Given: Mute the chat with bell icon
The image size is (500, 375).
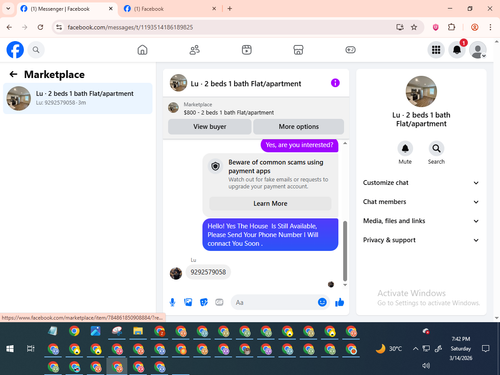Looking at the screenshot, I should click(x=405, y=148).
